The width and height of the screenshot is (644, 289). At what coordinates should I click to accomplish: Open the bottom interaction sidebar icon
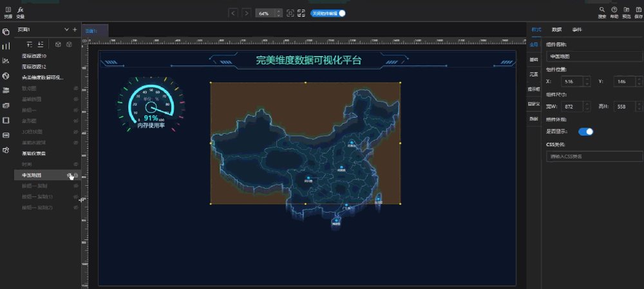[x=6, y=150]
